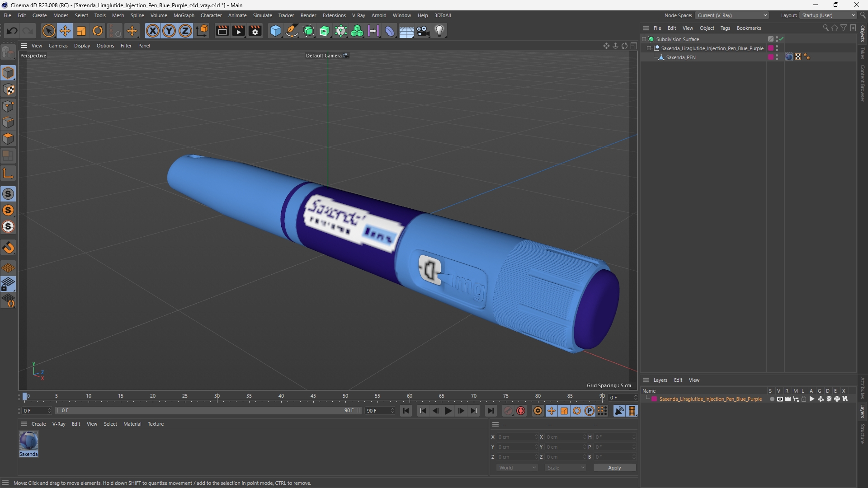Open the File menu
Image resolution: width=868 pixels, height=488 pixels.
pyautogui.click(x=7, y=15)
